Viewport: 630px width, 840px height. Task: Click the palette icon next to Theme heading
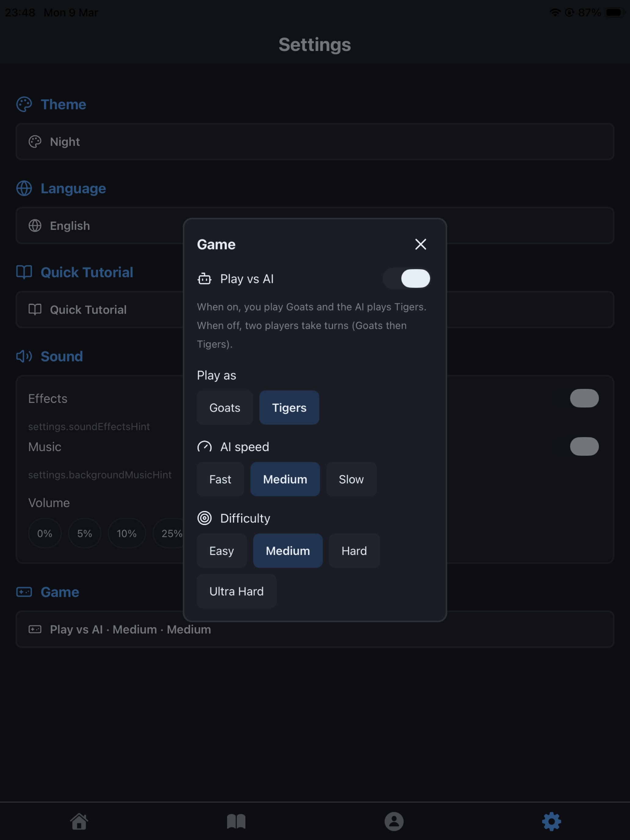click(24, 104)
